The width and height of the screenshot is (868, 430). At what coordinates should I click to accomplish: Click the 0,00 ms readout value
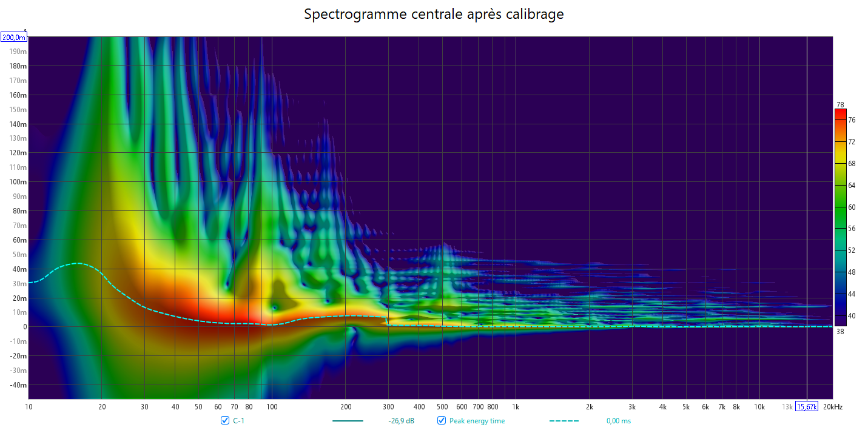(618, 421)
